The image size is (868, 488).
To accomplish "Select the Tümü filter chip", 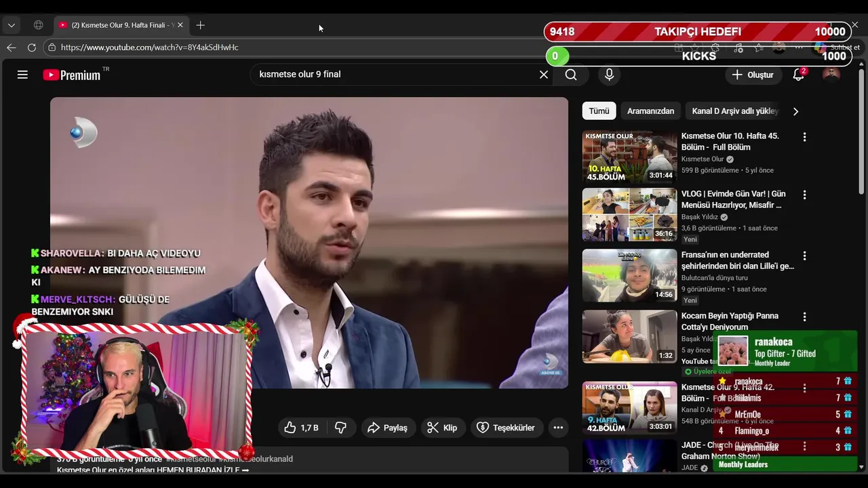I will point(599,111).
